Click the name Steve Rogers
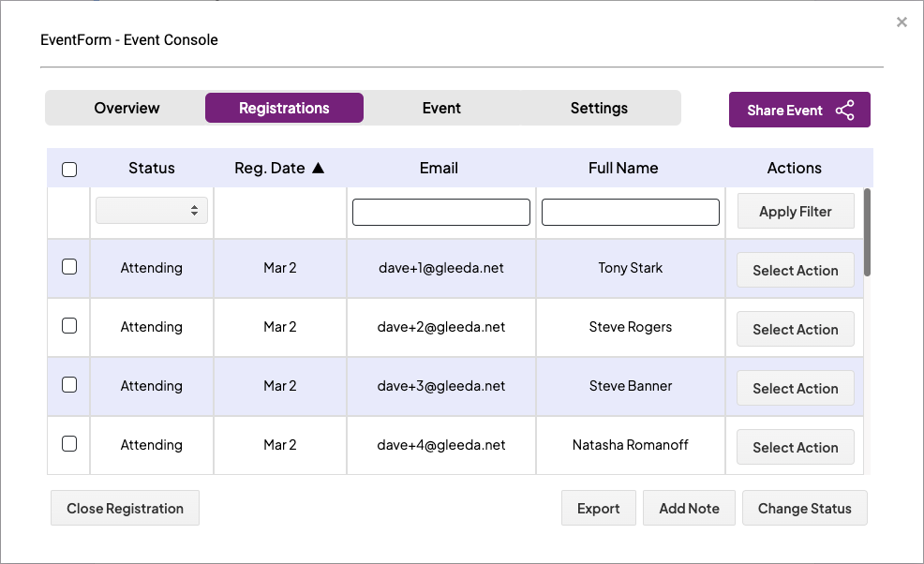This screenshot has height=564, width=924. (630, 326)
